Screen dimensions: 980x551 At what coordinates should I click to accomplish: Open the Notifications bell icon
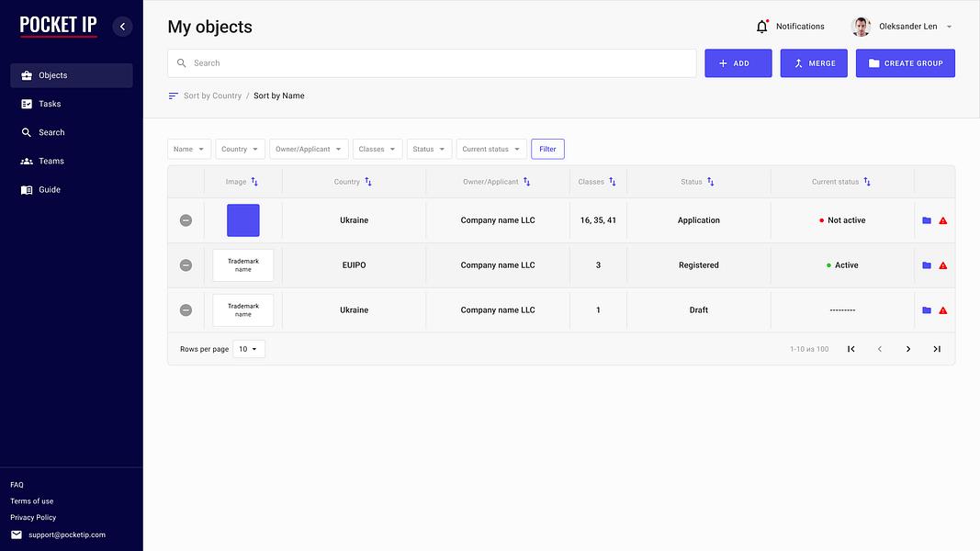pyautogui.click(x=762, y=27)
